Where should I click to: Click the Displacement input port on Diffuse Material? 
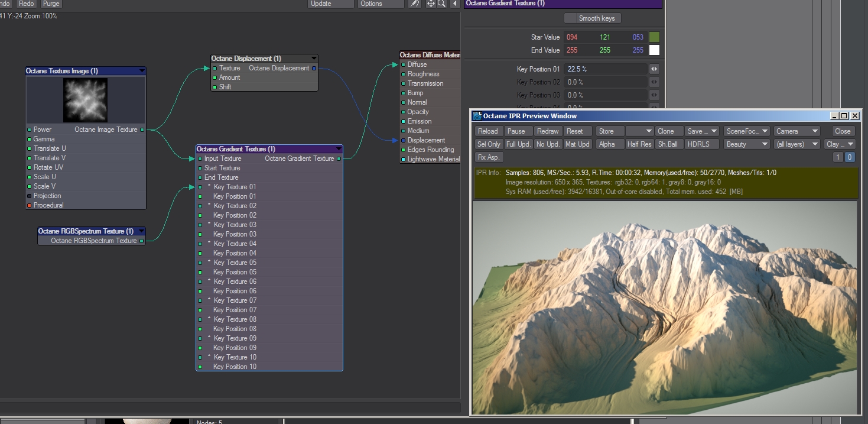click(403, 140)
